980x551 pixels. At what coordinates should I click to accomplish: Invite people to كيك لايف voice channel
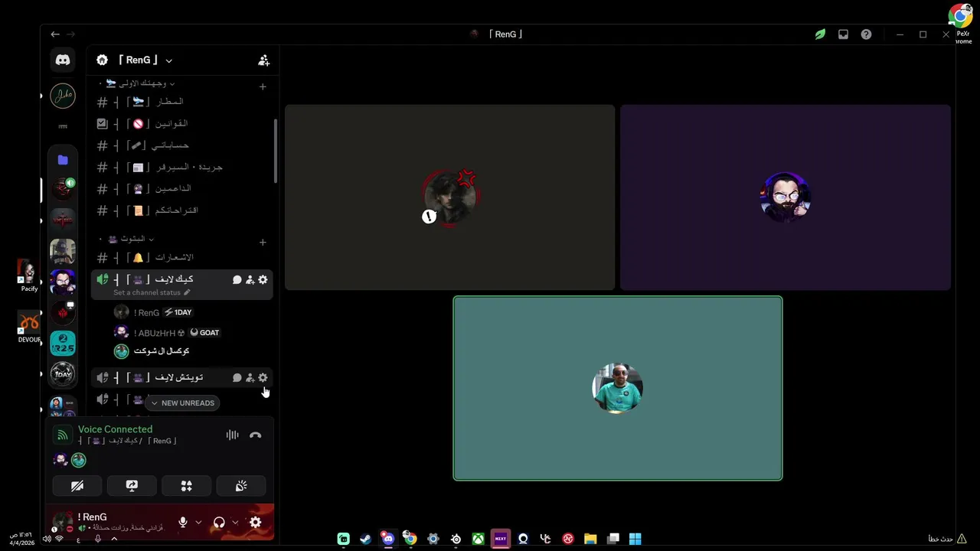coord(250,280)
